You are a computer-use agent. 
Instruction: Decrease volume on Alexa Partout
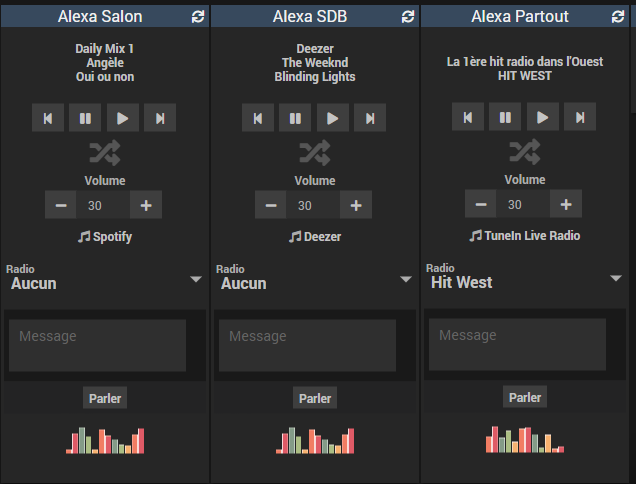pyautogui.click(x=481, y=204)
